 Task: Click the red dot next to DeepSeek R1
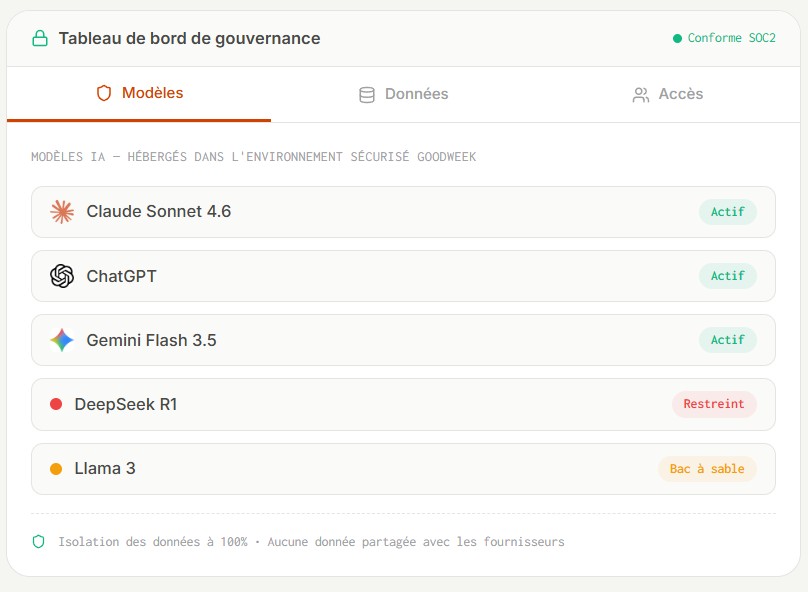tap(56, 404)
